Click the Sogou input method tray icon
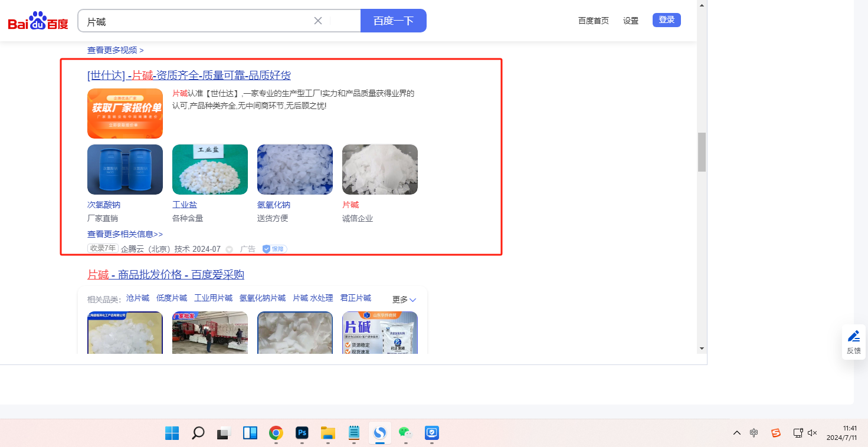Screen dimensions: 868x447 [776, 433]
